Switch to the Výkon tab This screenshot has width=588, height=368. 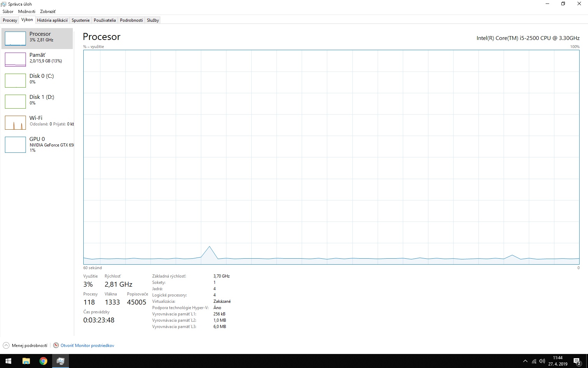(27, 20)
